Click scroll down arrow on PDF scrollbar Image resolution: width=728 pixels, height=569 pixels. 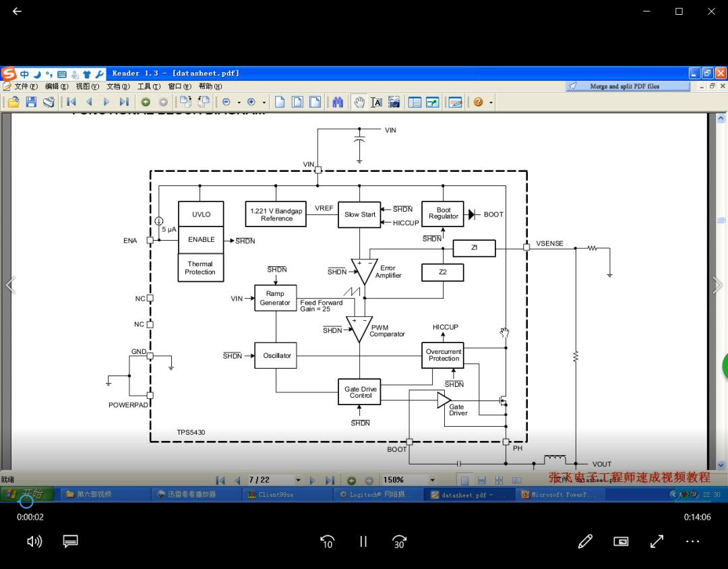click(x=721, y=465)
